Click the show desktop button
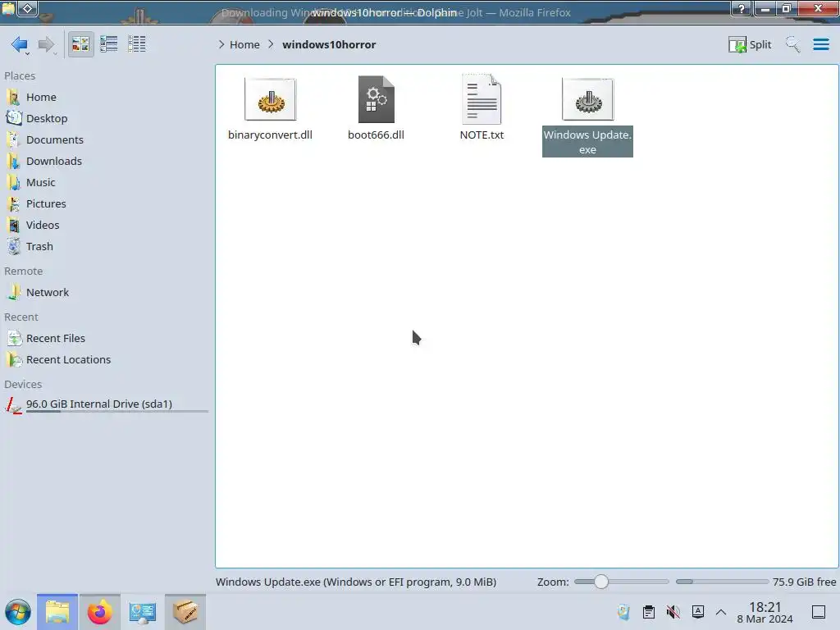 tap(819, 612)
